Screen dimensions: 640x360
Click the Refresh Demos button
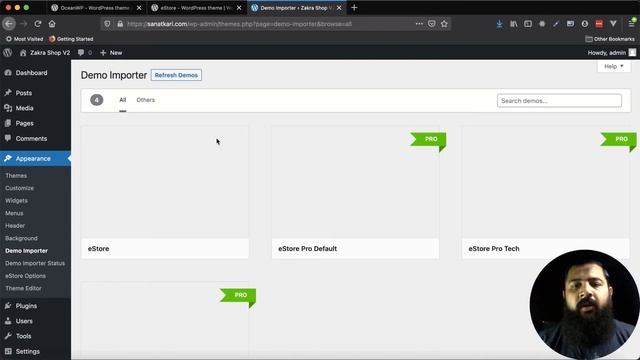point(176,75)
